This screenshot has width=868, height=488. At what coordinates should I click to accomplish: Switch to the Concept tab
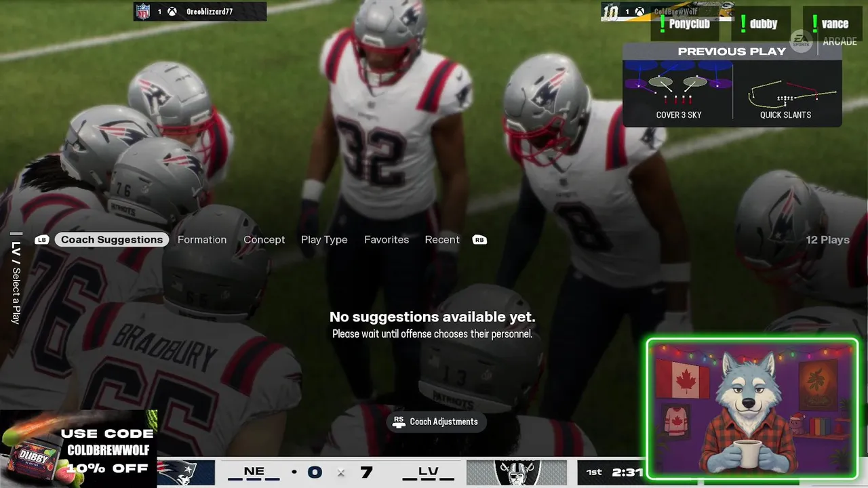[264, 240]
